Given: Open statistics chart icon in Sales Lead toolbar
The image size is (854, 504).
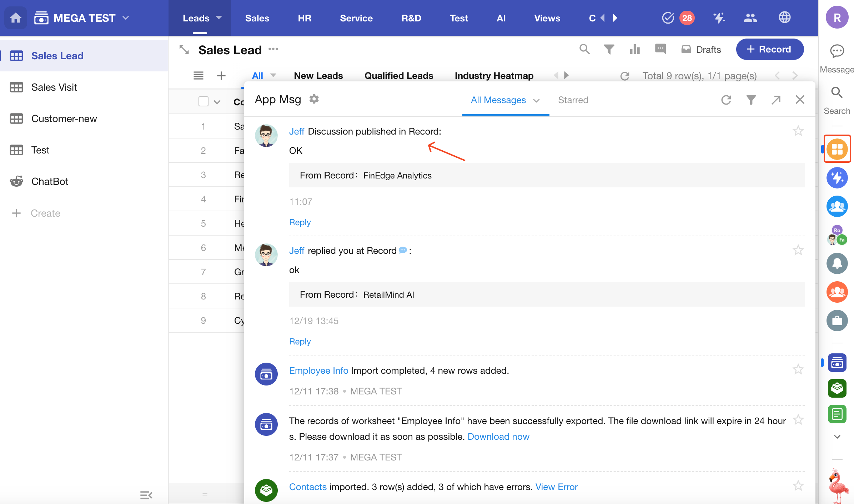Looking at the screenshot, I should tap(635, 49).
